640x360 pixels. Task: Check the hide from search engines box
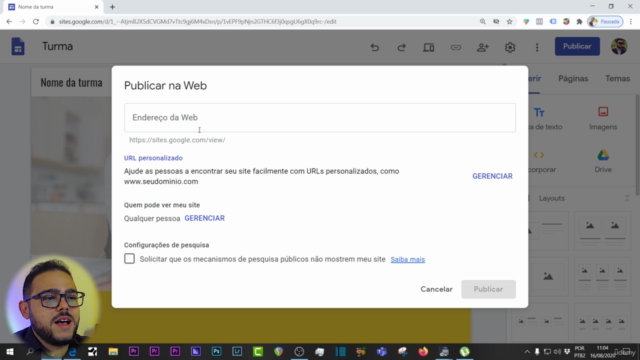tap(129, 259)
